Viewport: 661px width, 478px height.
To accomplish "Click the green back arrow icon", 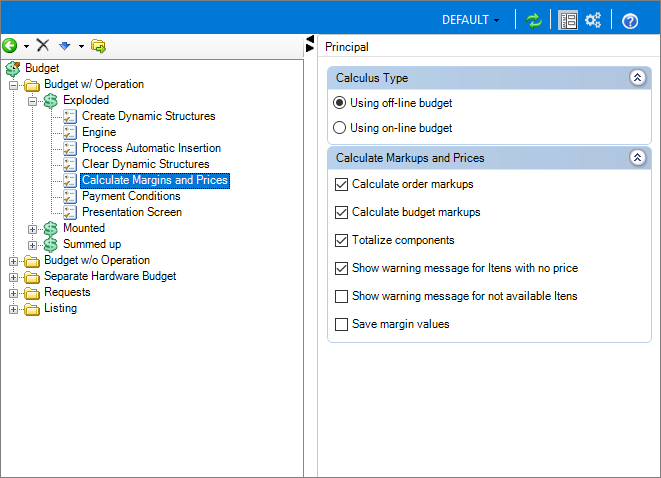I will pyautogui.click(x=10, y=46).
